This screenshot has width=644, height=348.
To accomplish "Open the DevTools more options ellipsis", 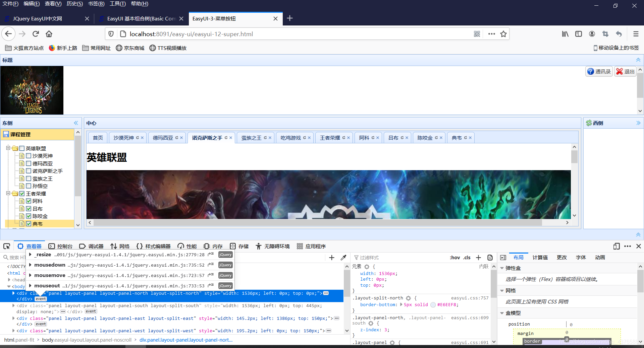I will click(628, 246).
